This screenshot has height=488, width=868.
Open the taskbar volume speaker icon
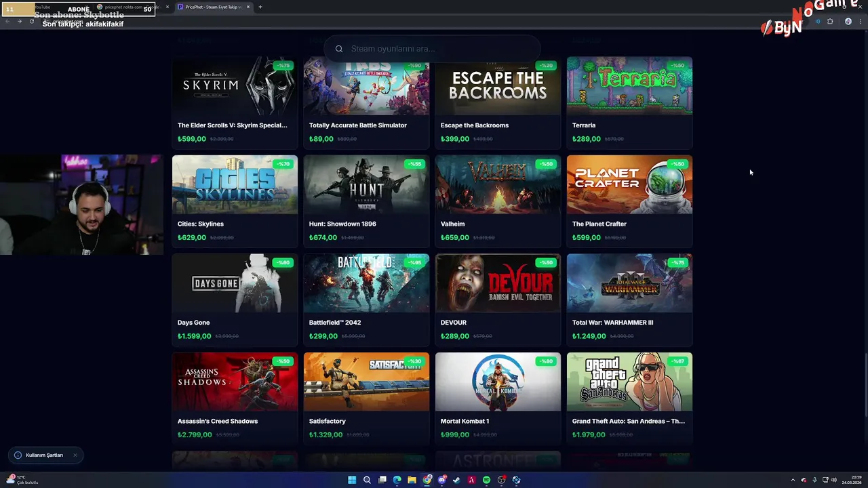833,480
